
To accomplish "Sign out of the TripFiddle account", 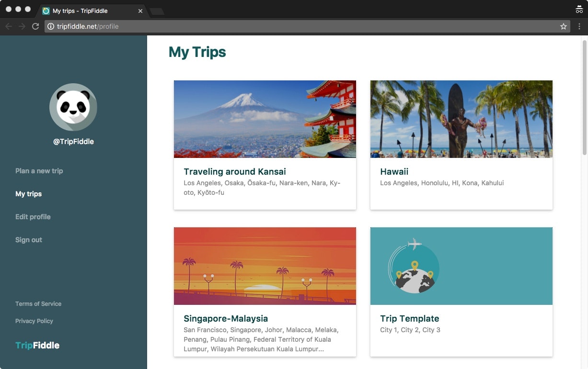I will 28,240.
